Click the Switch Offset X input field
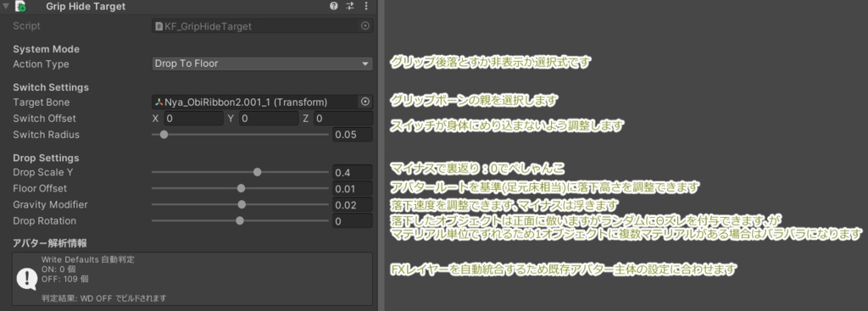The height and width of the screenshot is (311, 868). pos(194,118)
